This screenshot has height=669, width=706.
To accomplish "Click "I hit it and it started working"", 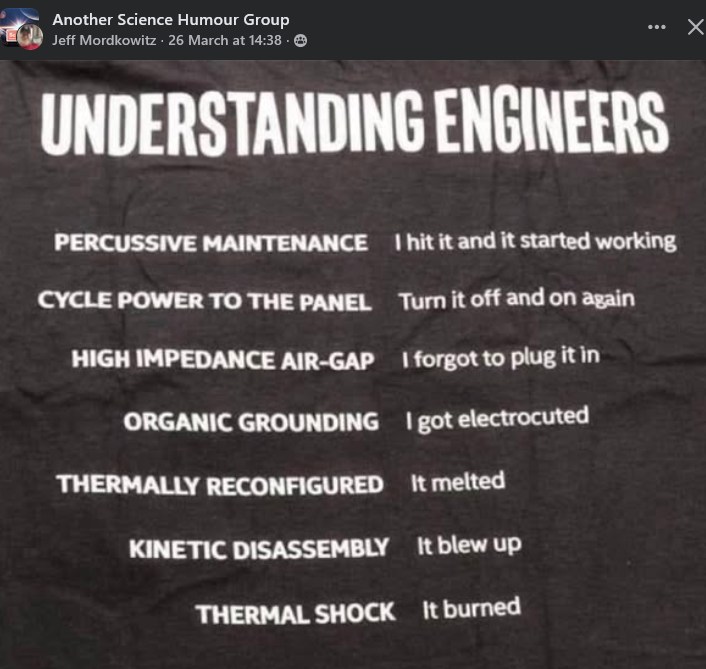I will click(x=535, y=241).
